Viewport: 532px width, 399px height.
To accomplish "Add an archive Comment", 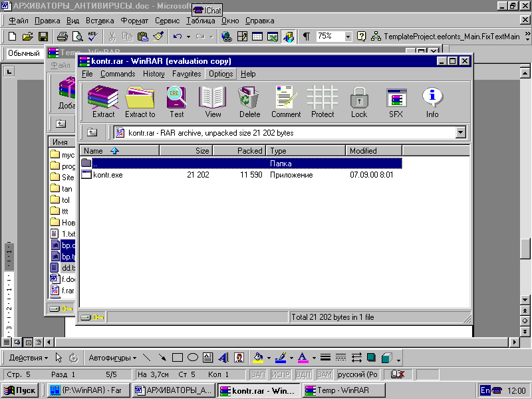I will pyautogui.click(x=286, y=102).
